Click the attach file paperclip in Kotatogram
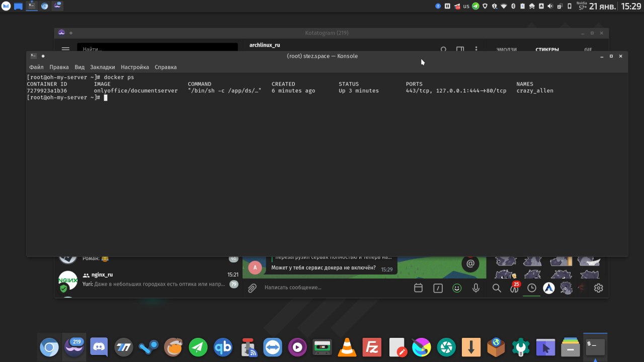The height and width of the screenshot is (362, 644). 252,288
